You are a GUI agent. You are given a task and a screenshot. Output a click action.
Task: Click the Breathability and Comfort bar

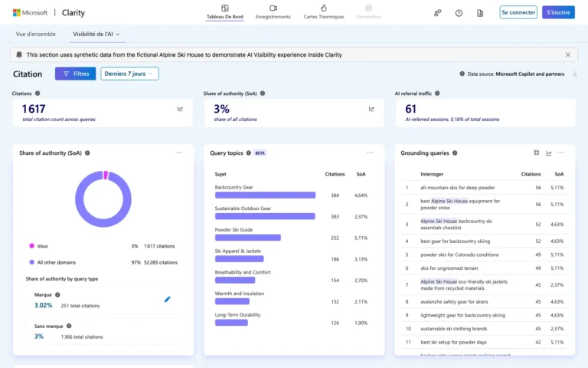point(235,280)
